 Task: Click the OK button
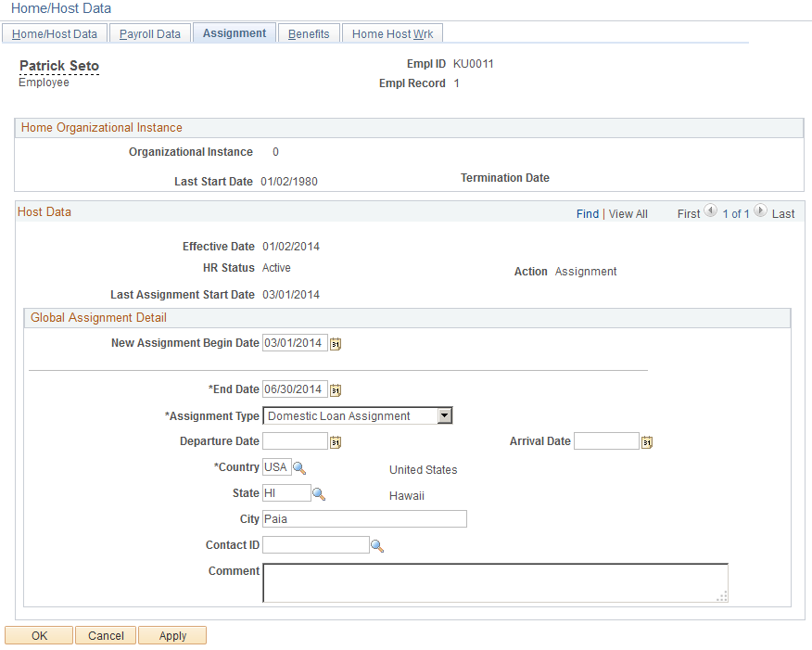pos(39,635)
